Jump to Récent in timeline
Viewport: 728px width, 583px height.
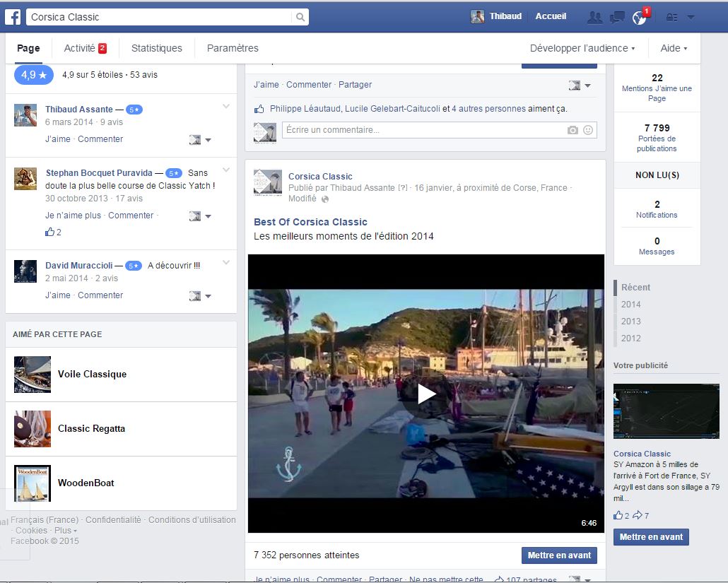tap(635, 288)
